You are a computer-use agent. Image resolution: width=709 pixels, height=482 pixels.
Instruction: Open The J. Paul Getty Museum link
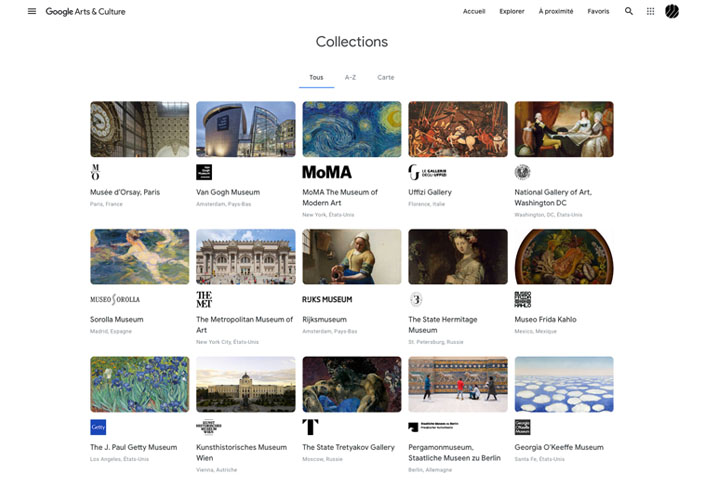click(133, 447)
